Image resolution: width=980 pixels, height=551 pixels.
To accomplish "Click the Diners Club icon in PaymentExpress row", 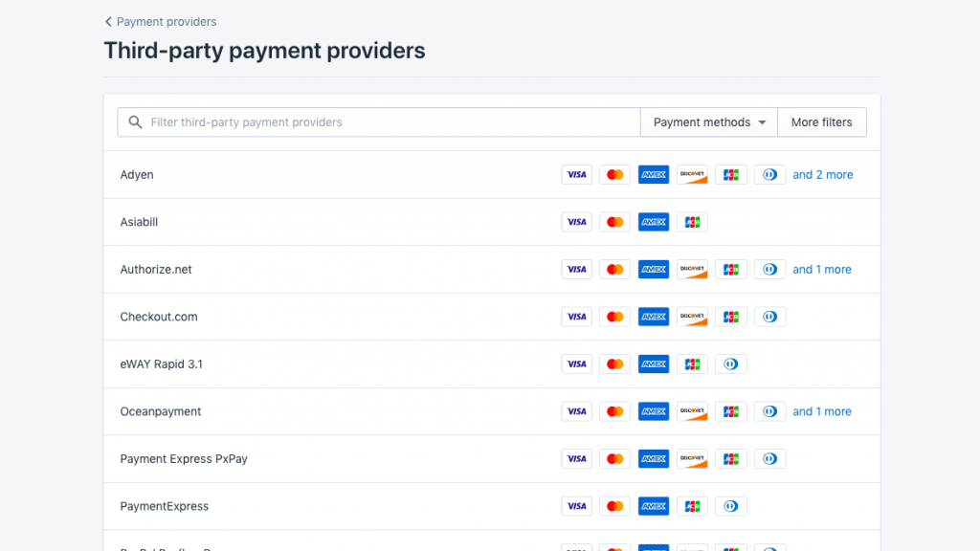I will (731, 507).
